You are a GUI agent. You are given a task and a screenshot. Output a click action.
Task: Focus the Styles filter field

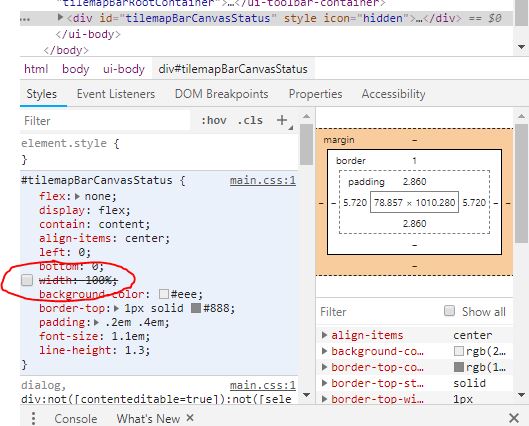[105, 121]
